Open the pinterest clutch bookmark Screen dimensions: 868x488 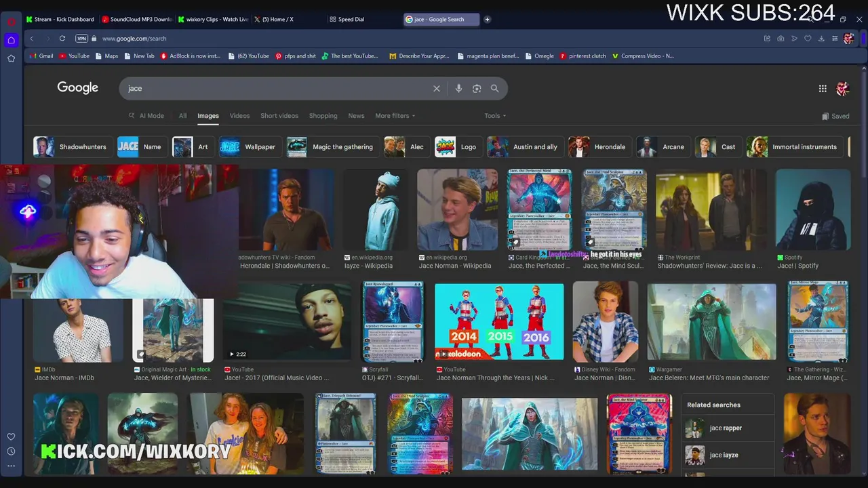click(583, 56)
